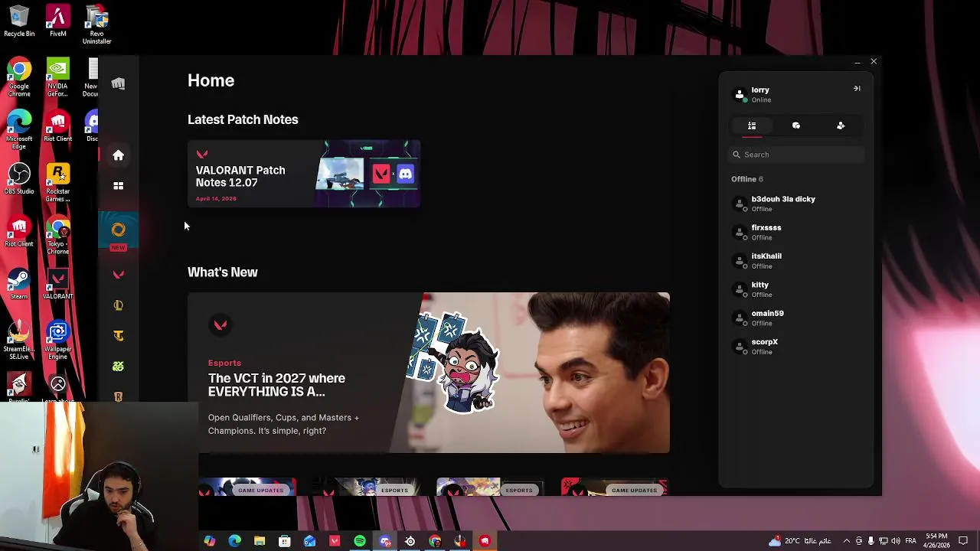Open the last GAME UPDATES card at bottom

point(614,487)
